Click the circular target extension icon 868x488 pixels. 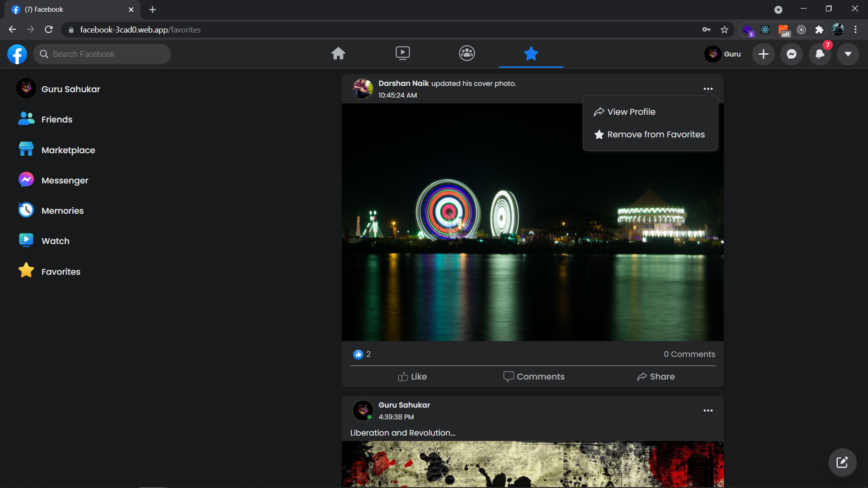click(x=801, y=29)
